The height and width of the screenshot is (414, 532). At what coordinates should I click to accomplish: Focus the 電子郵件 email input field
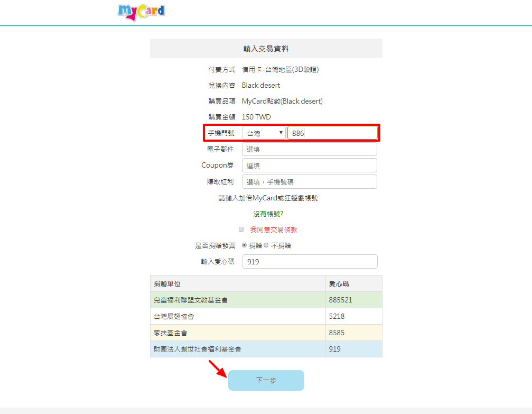309,150
